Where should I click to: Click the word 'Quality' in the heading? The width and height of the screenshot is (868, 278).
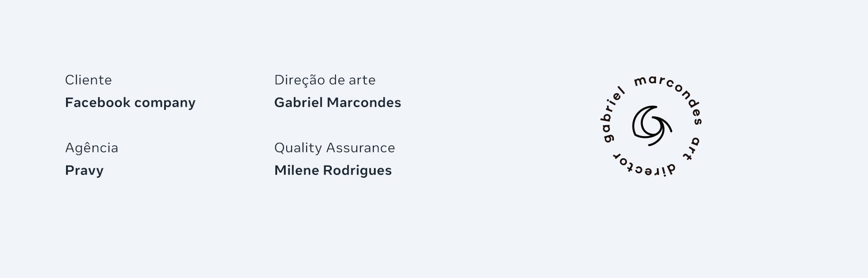point(298,148)
